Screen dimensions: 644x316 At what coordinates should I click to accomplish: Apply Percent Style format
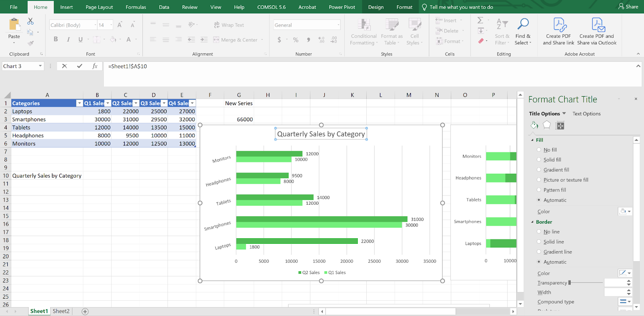296,40
